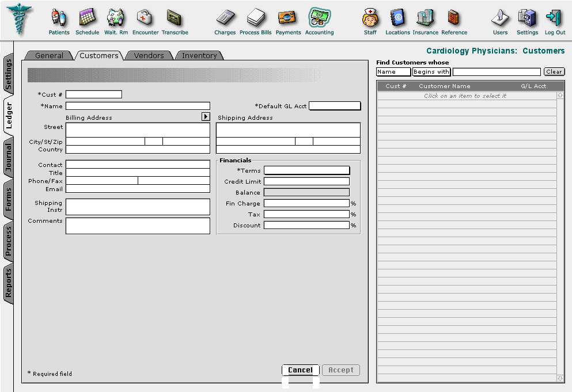Switch to the General tab

pyautogui.click(x=49, y=55)
